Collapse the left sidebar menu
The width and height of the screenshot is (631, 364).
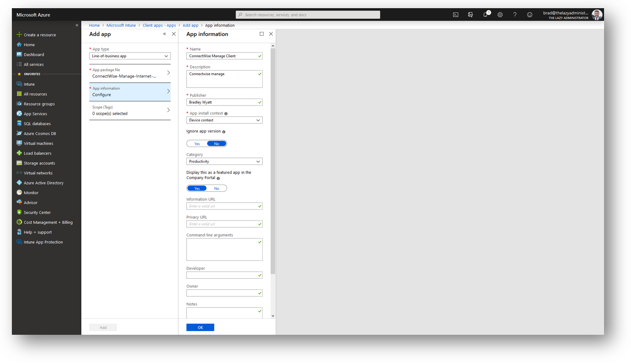[x=77, y=25]
